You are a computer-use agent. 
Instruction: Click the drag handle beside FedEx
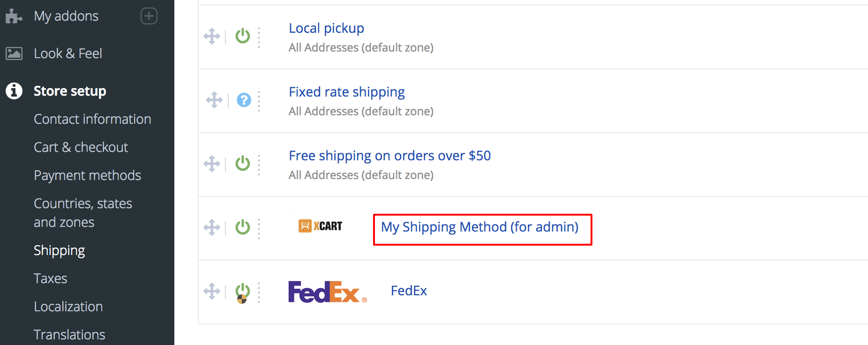click(212, 292)
